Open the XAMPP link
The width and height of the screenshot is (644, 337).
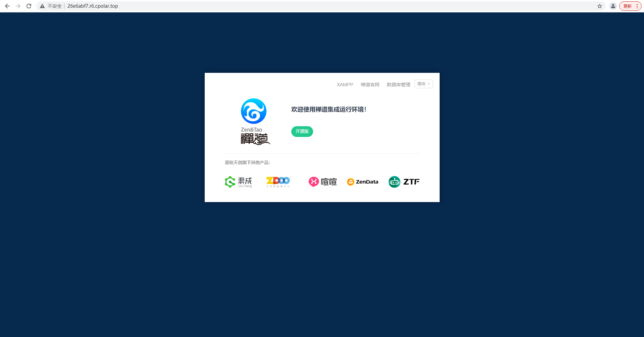click(345, 85)
